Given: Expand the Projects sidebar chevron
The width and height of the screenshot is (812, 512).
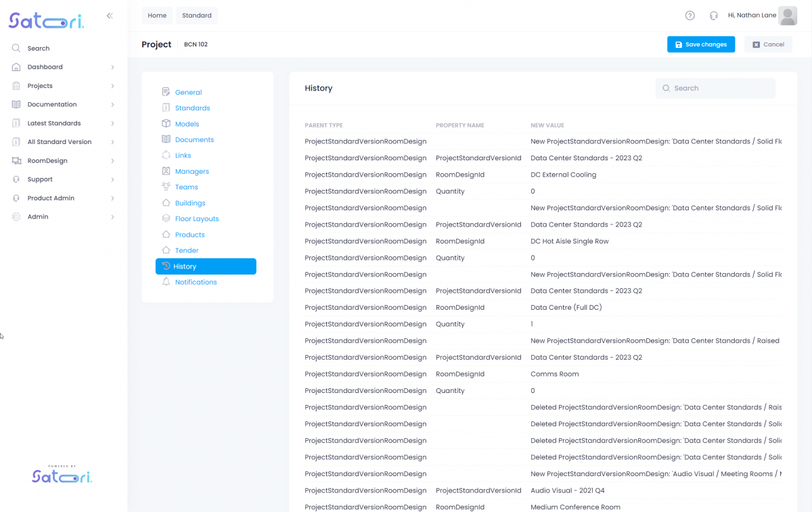Looking at the screenshot, I should (112, 86).
